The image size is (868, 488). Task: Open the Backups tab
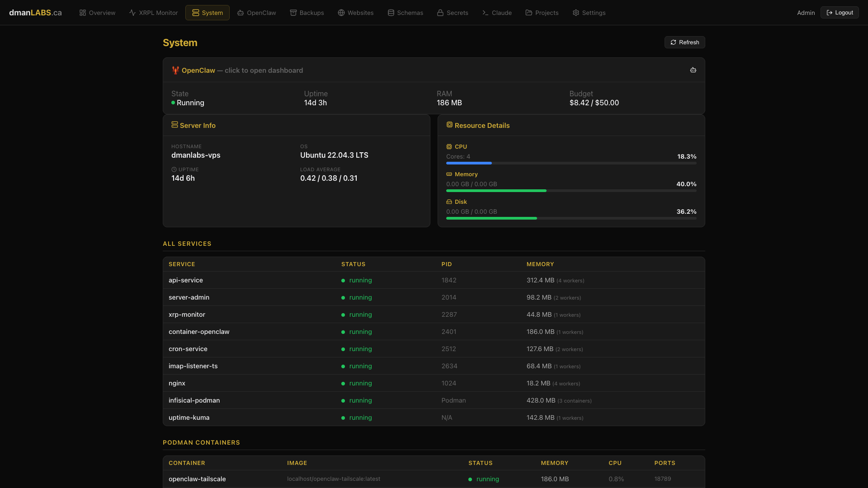click(x=307, y=13)
